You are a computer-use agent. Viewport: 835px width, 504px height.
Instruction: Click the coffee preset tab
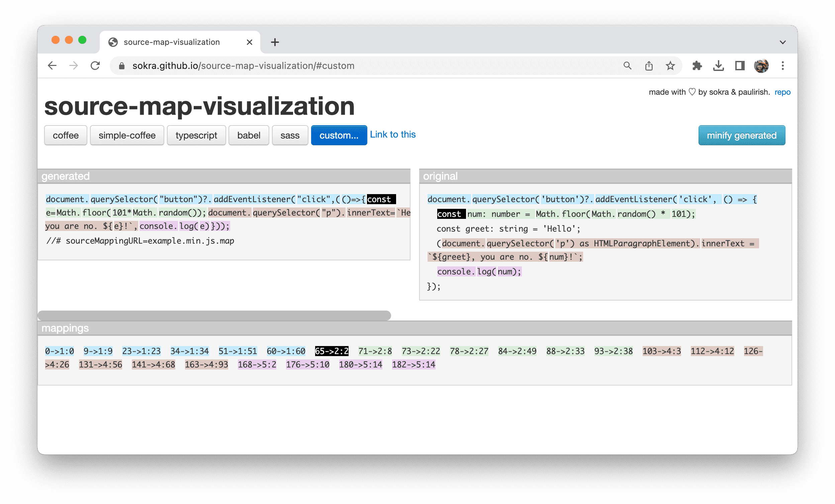(65, 136)
